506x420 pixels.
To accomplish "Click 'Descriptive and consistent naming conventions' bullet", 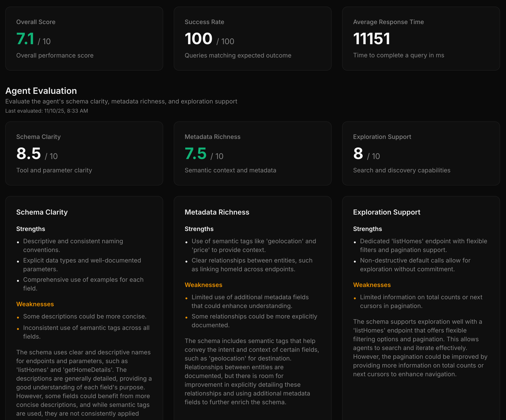I will coord(73,245).
